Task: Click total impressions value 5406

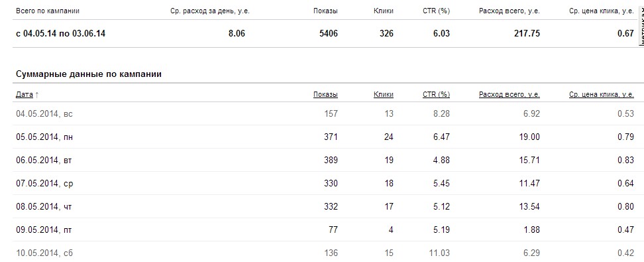Action: pyautogui.click(x=329, y=34)
